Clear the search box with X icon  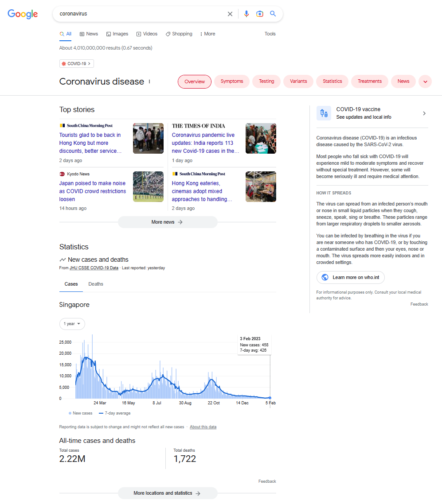click(230, 14)
